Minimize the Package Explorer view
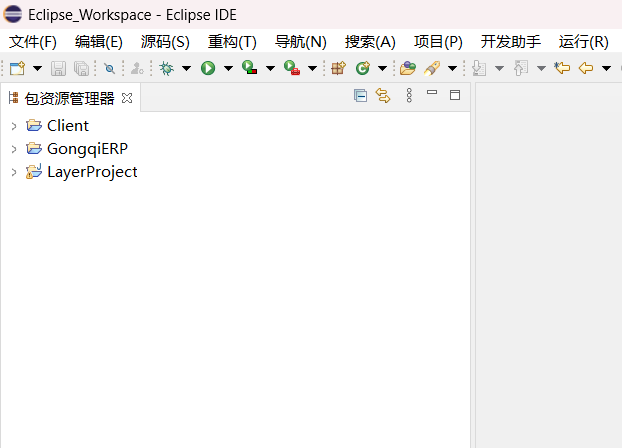622x448 pixels. tap(432, 92)
